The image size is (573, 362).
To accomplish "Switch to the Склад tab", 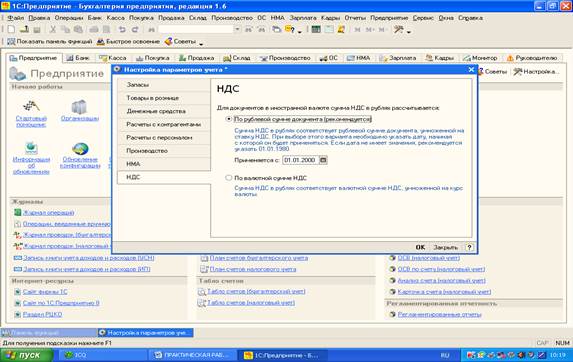I will pyautogui.click(x=237, y=58).
